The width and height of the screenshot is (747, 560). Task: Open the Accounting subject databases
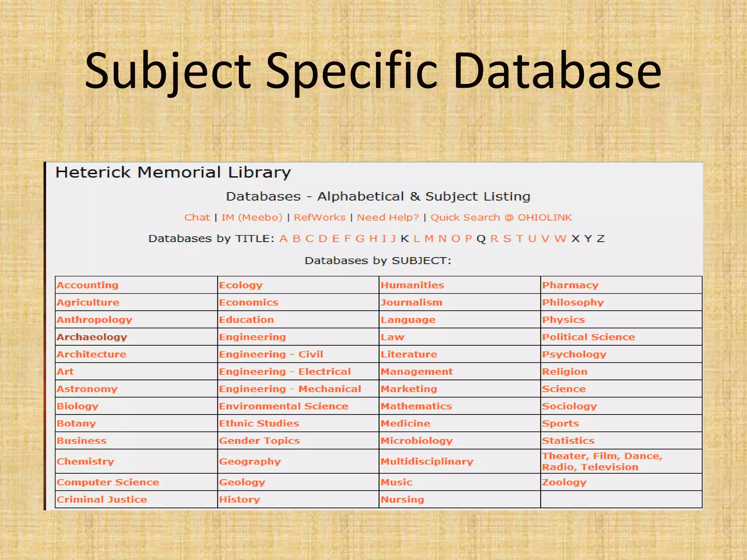pos(88,285)
